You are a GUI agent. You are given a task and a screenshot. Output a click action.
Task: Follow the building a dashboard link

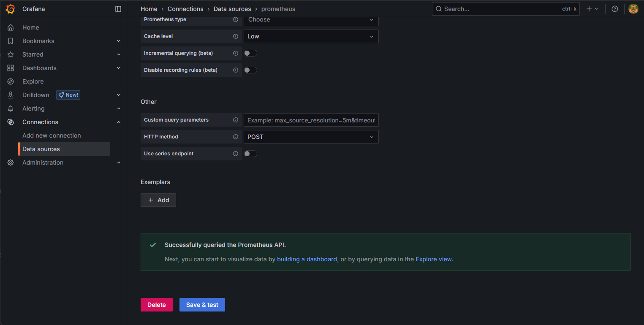click(x=307, y=259)
